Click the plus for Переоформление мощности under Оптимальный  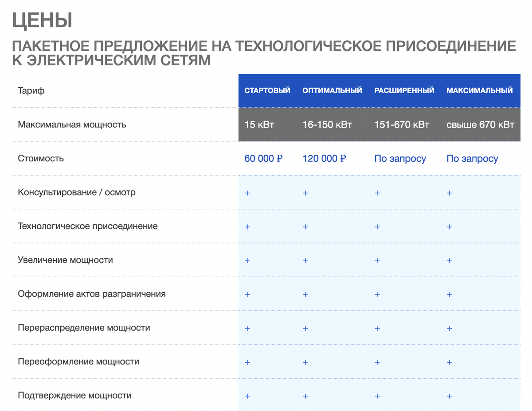[x=305, y=362]
